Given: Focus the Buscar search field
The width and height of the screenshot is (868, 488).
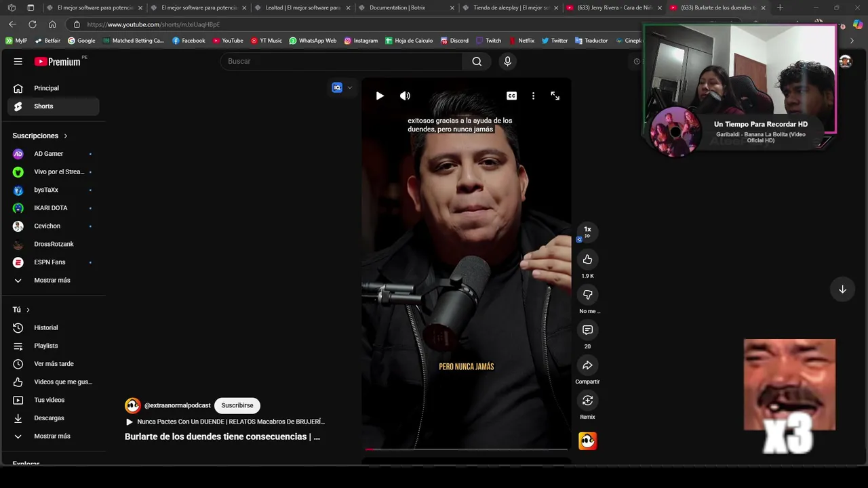Looking at the screenshot, I should tap(342, 62).
